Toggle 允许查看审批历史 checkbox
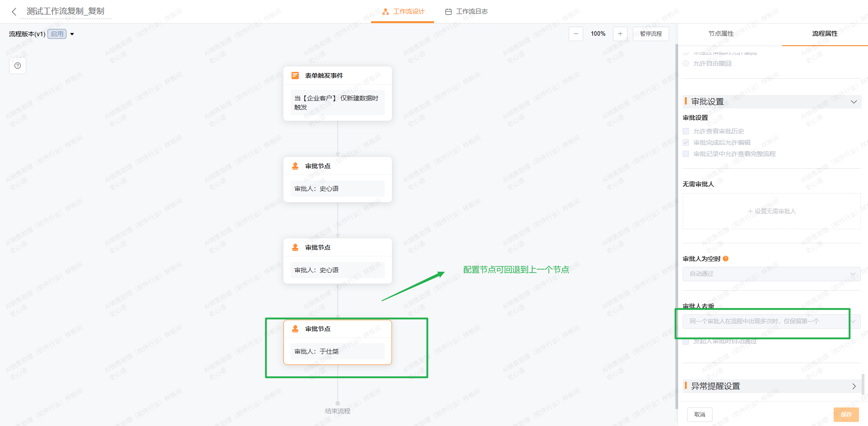This screenshot has height=426, width=868. coord(686,131)
